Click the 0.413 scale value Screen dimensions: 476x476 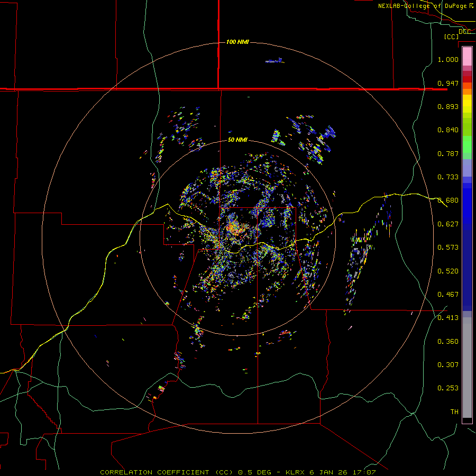point(448,318)
